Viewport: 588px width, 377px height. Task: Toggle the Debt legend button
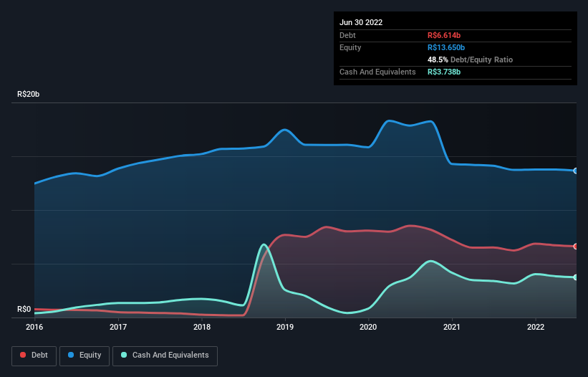[x=34, y=355]
